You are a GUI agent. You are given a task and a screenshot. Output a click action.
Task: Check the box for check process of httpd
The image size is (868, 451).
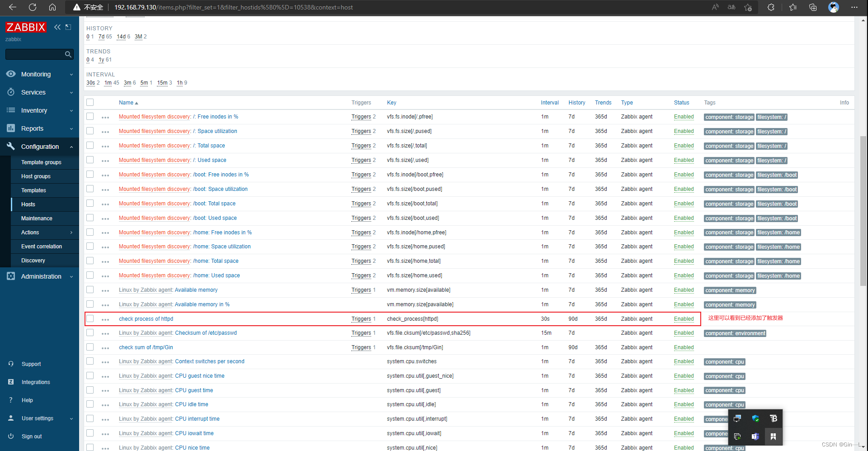coord(90,318)
